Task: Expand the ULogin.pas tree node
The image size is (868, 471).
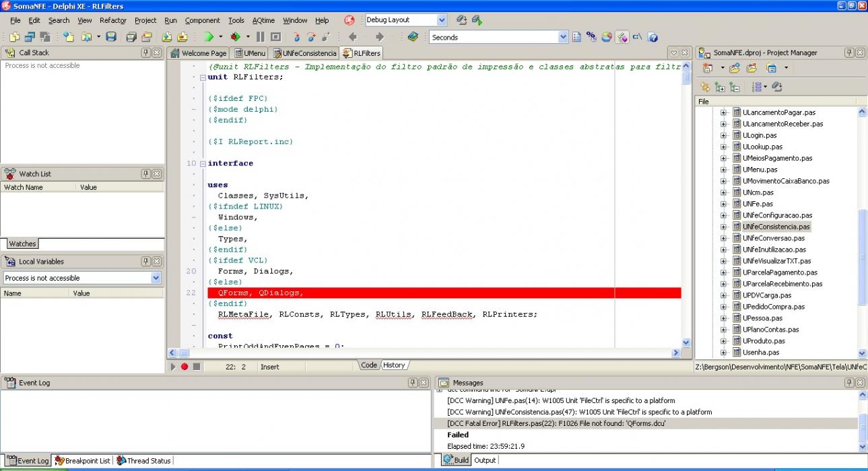Action: pos(723,135)
